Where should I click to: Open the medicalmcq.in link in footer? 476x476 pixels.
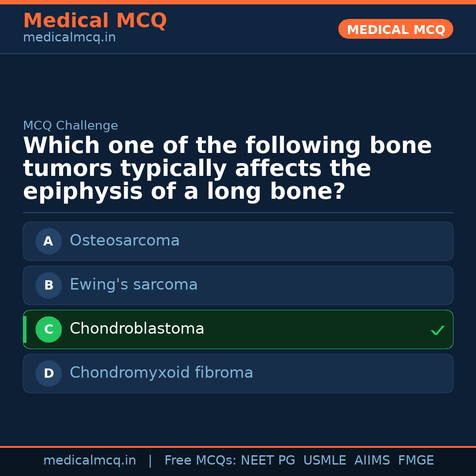[89, 461]
